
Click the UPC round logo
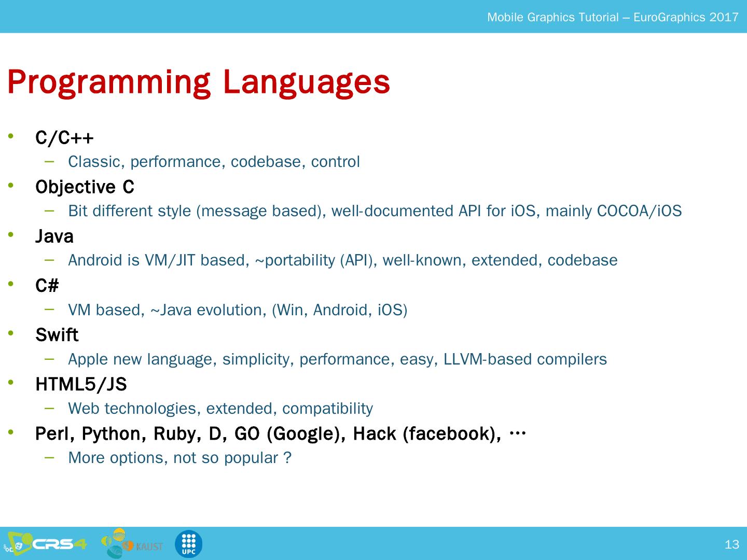coord(188,544)
